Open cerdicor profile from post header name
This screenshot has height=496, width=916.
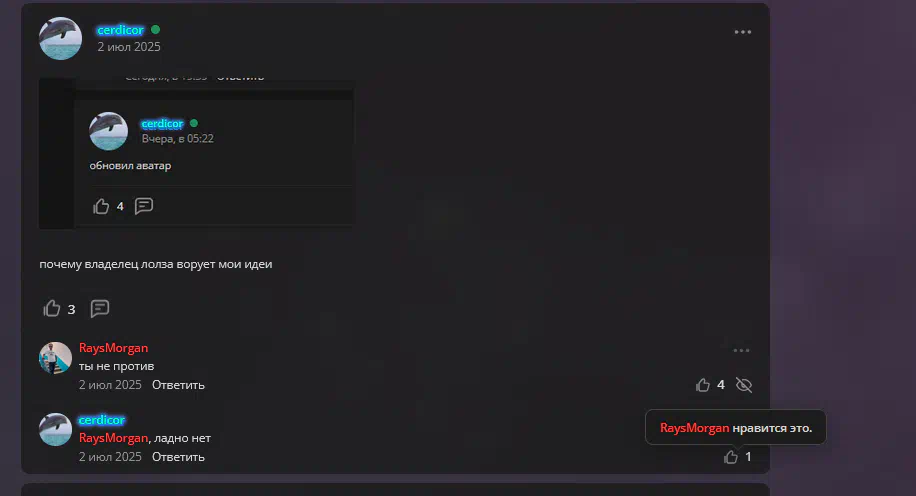pyautogui.click(x=120, y=30)
